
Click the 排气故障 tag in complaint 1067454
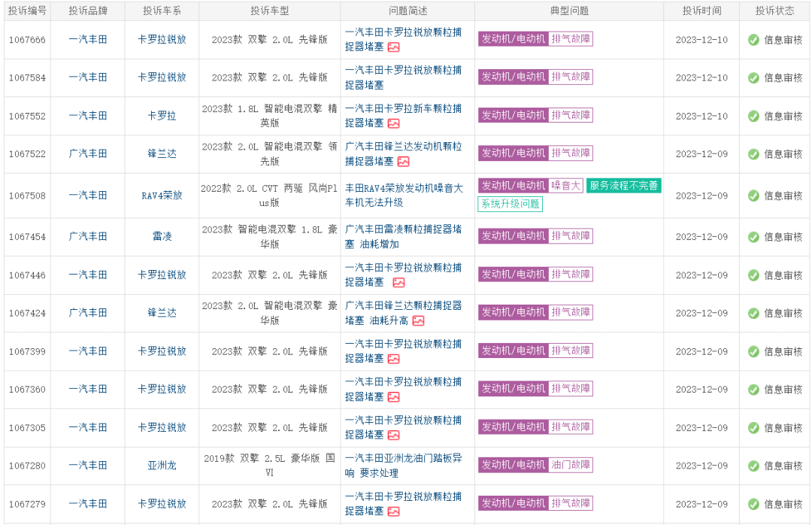click(x=571, y=236)
